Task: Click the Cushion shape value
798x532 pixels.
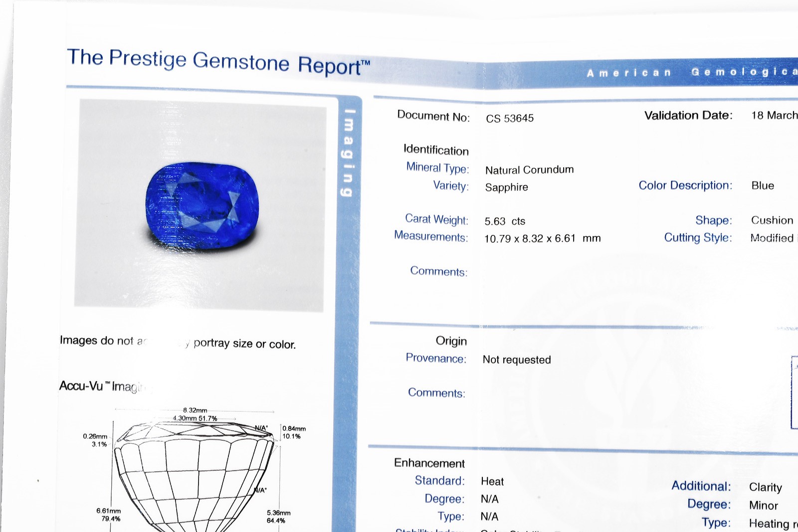Action: pyautogui.click(x=772, y=220)
